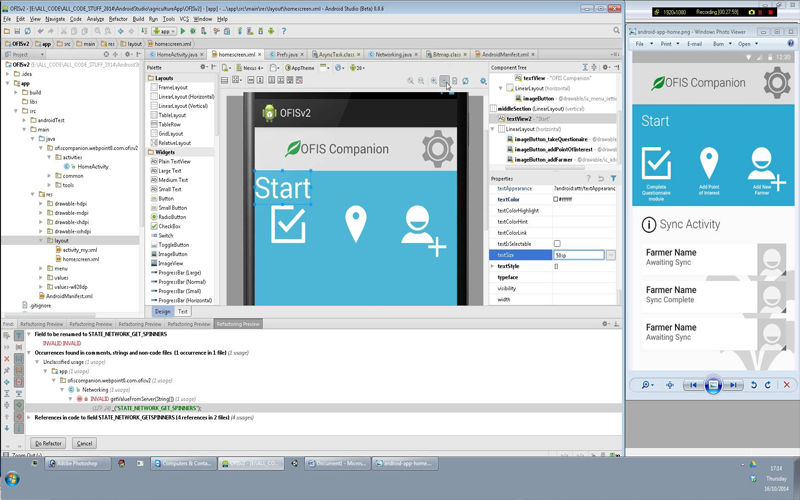Click the large gear icon in Photo Viewer image
Viewport: 800px width, 500px height.
coord(776,83)
